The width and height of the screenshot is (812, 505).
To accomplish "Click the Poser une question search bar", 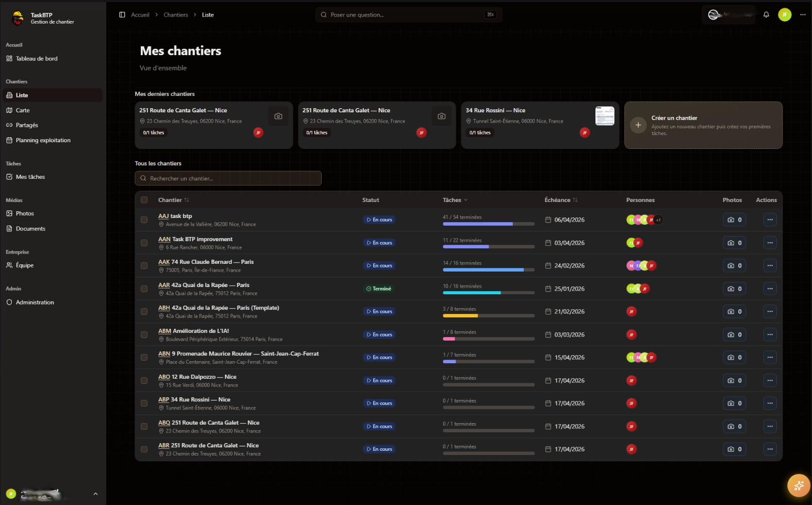I will tap(409, 15).
